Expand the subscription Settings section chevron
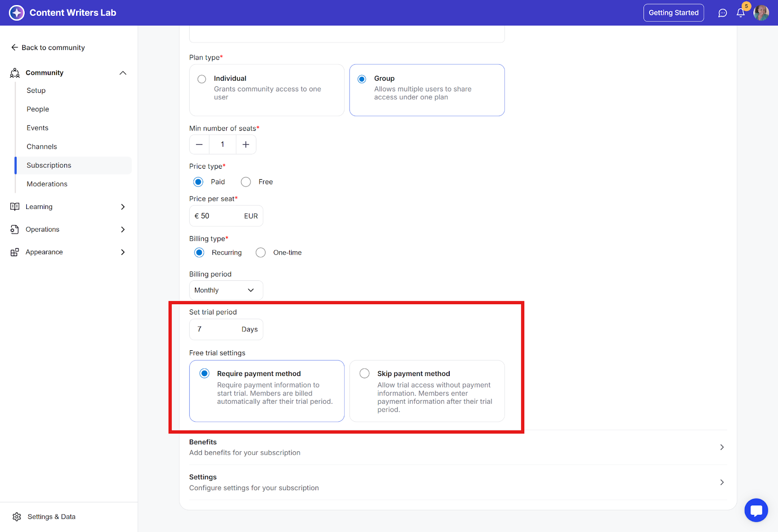The image size is (778, 532). [x=722, y=482]
